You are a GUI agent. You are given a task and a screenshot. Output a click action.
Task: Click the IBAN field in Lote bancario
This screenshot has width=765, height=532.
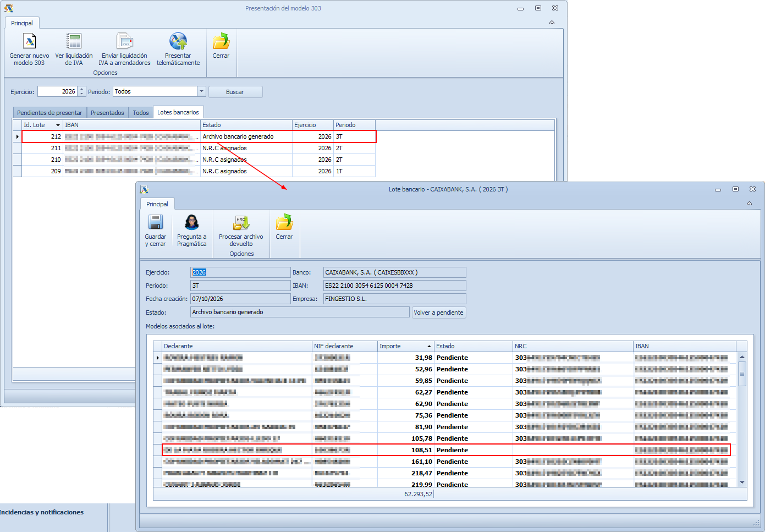click(x=394, y=286)
